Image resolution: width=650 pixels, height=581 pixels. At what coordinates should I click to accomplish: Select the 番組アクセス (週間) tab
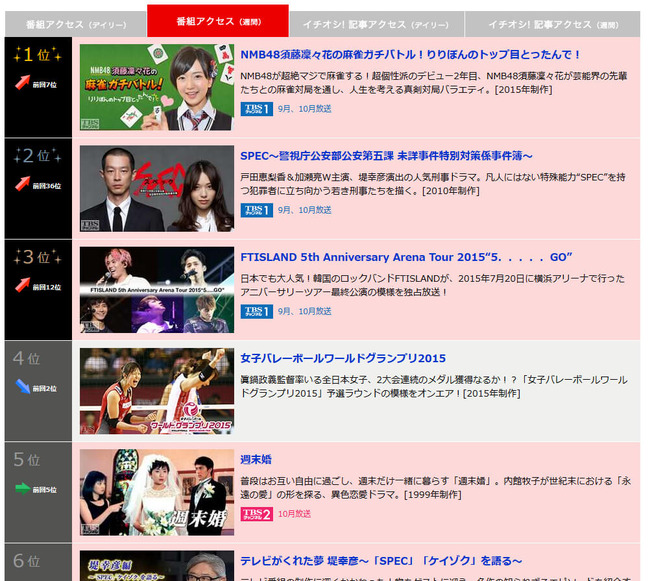pos(218,21)
